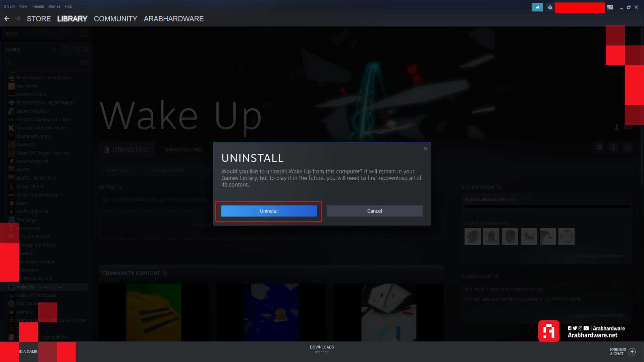
Task: Click the ready-to-play filter icon
Action: [x=86, y=50]
